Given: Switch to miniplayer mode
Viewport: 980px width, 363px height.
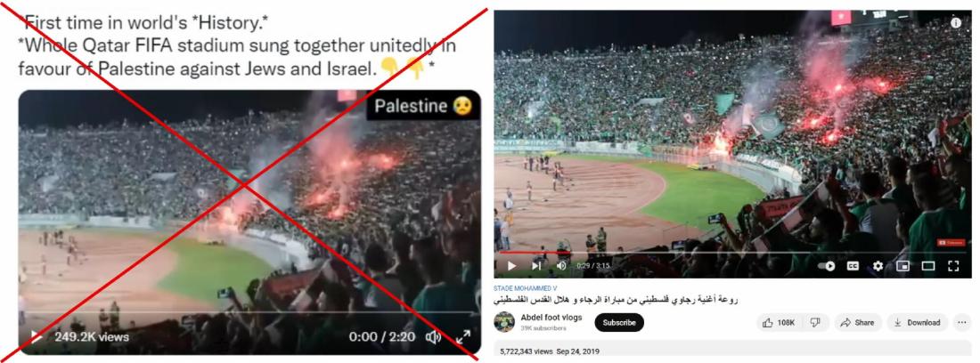Looking at the screenshot, I should 903,266.
